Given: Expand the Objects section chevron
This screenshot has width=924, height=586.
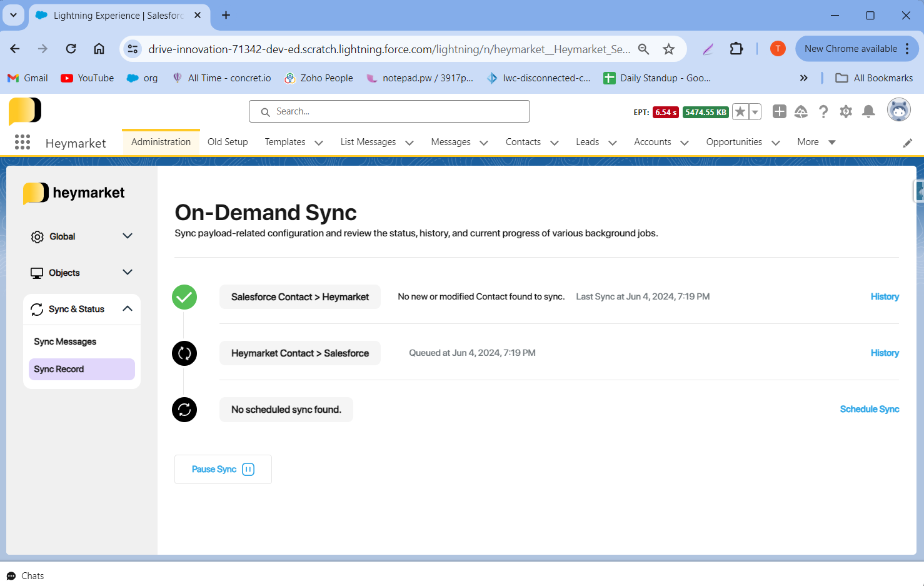Looking at the screenshot, I should [128, 273].
